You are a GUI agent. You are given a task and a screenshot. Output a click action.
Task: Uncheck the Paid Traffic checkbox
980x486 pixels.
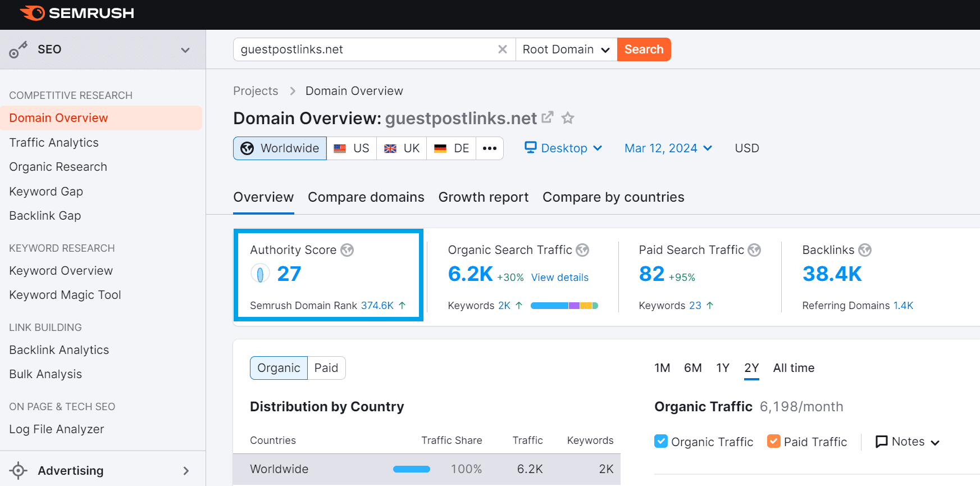pos(773,442)
